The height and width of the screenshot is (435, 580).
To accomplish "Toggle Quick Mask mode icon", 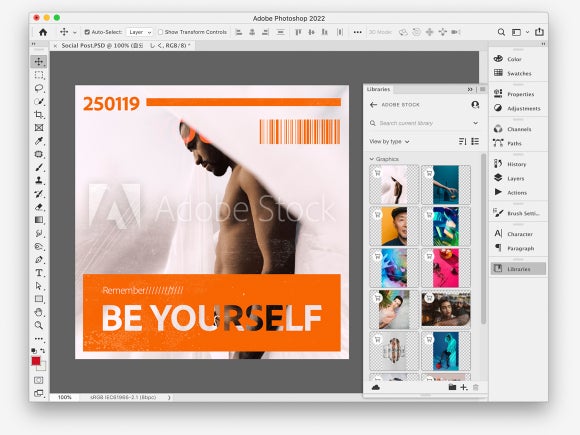I will (x=38, y=380).
